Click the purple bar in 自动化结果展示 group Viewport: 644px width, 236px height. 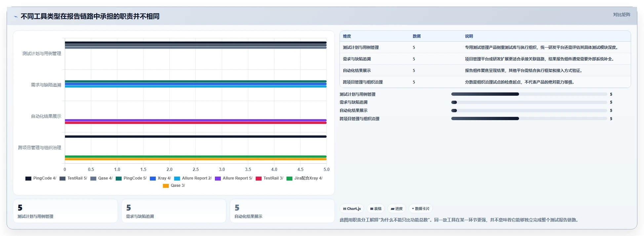click(x=196, y=120)
